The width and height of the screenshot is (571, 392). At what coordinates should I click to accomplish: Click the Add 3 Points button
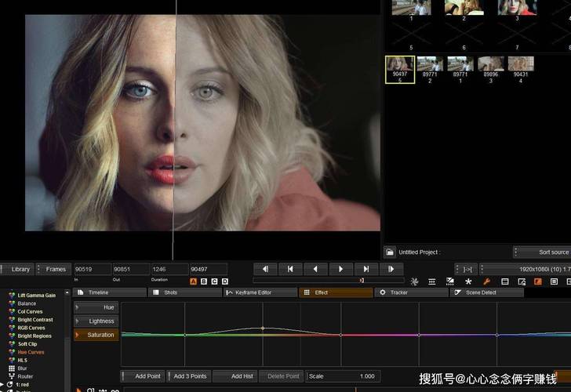pyautogui.click(x=189, y=376)
